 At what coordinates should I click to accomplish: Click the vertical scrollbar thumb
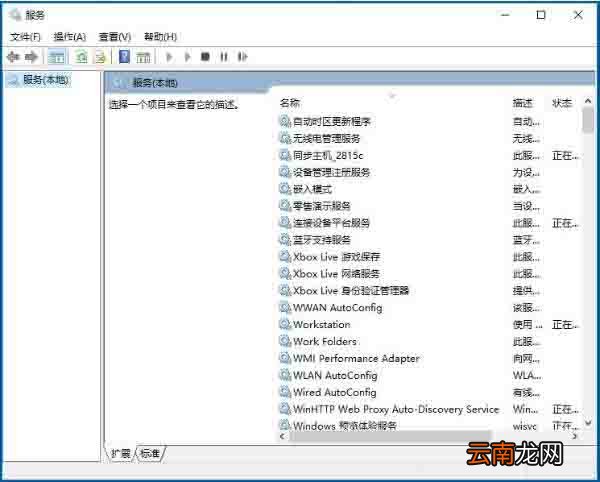[588, 120]
